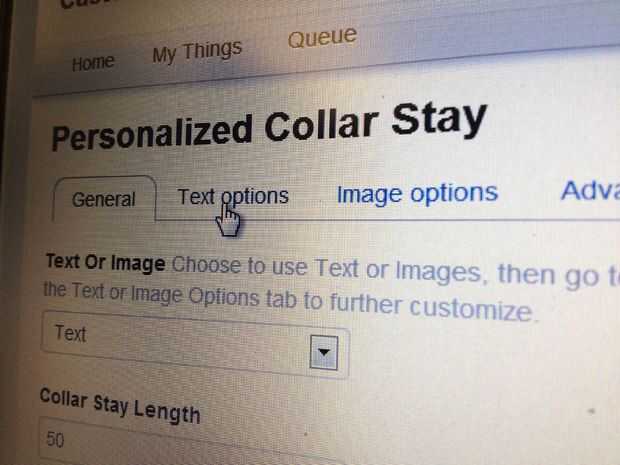Screen dimensions: 620x465
Task: Click 'further customize' help text line
Action: point(431,307)
